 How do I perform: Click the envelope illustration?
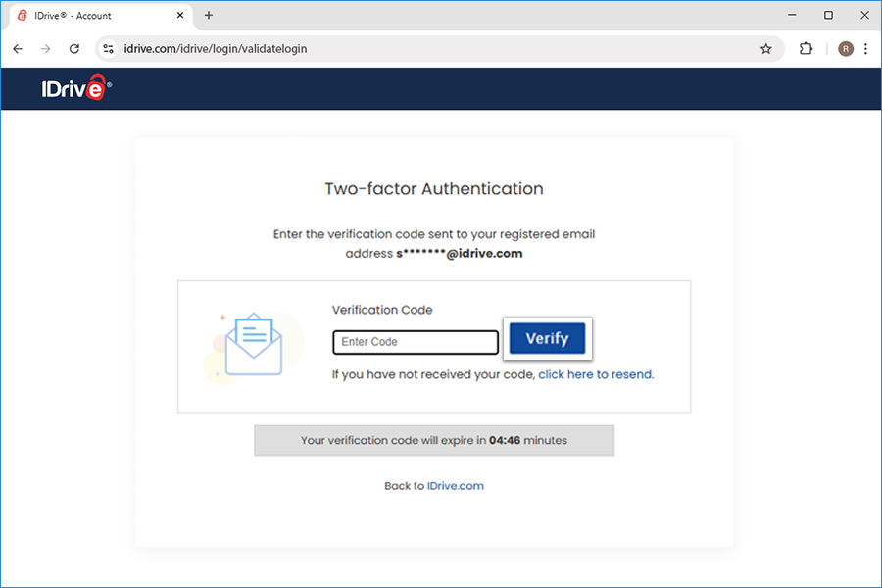pos(253,345)
